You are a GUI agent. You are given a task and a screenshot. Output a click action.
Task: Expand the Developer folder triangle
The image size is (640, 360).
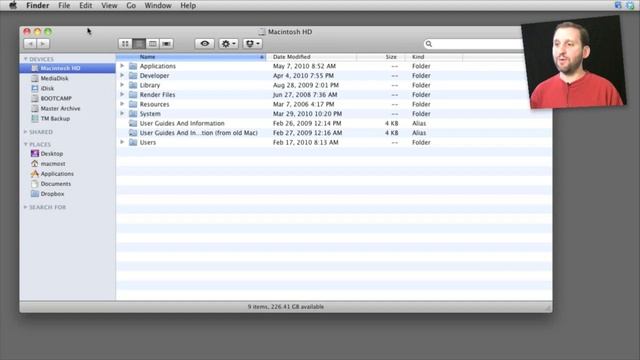(122, 76)
